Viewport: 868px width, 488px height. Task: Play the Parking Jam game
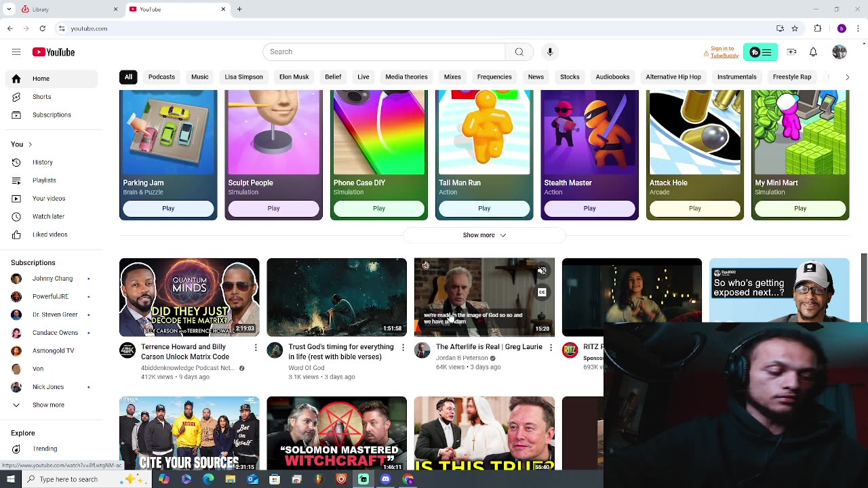pos(168,209)
